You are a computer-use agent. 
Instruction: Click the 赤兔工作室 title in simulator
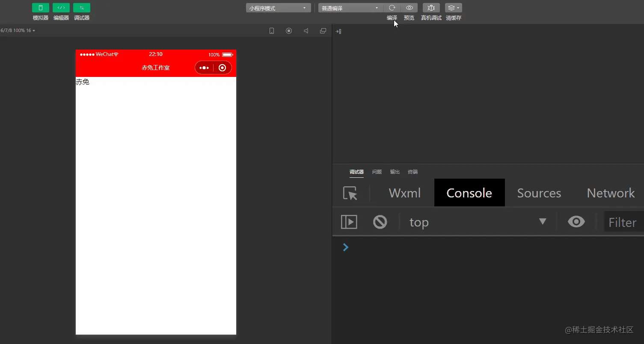(156, 68)
